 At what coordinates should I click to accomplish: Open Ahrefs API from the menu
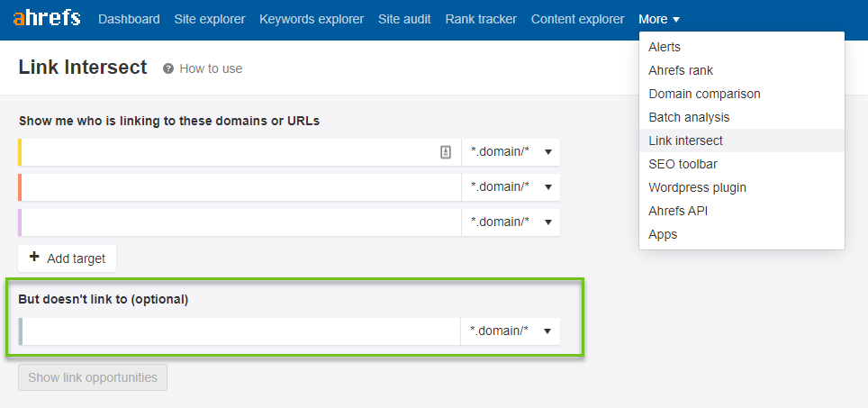[678, 211]
